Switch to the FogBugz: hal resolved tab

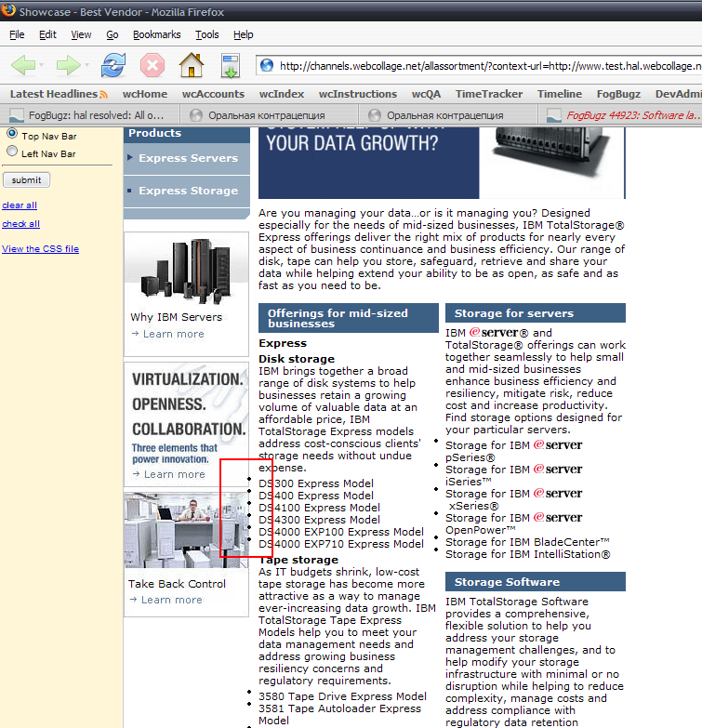(x=90, y=115)
